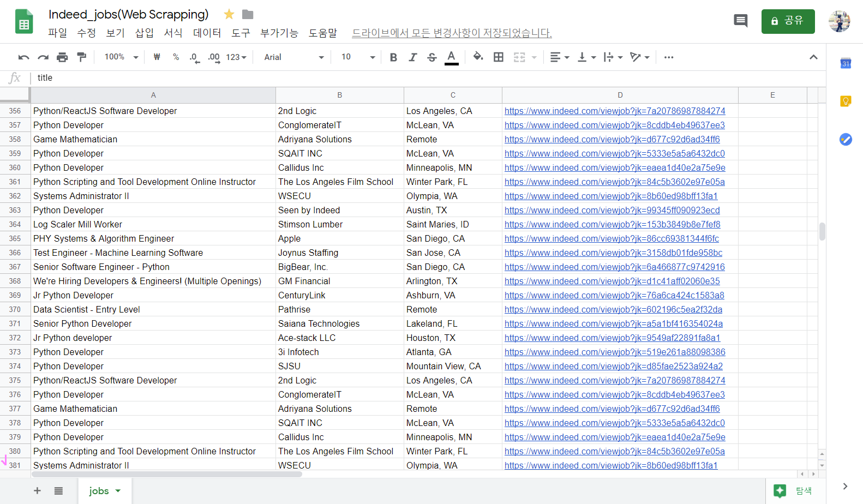Collapse the menus with up chevron
The height and width of the screenshot is (504, 863).
point(813,57)
